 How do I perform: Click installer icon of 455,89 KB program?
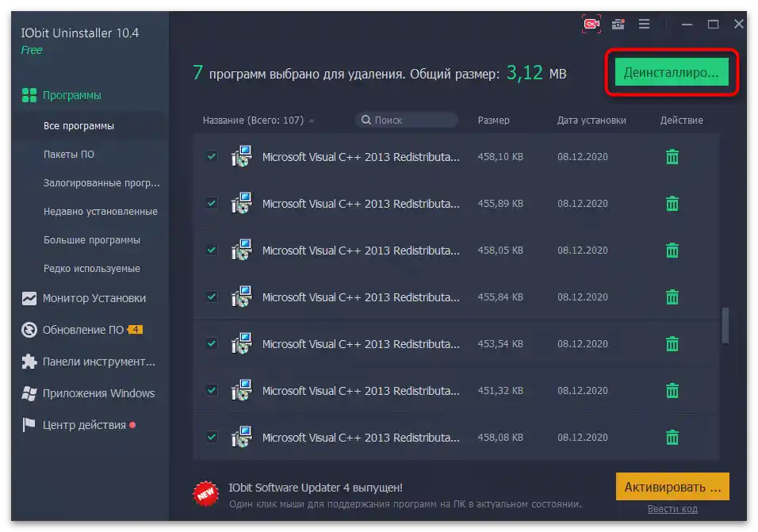(242, 203)
